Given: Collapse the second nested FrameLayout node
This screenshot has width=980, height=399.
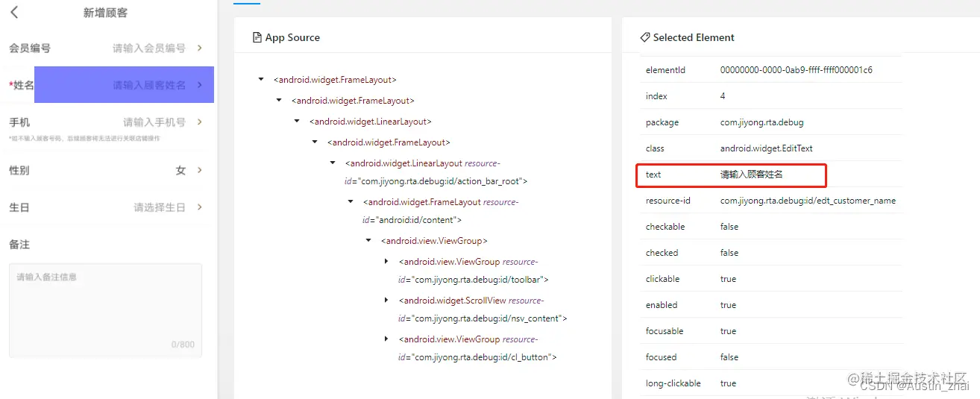Looking at the screenshot, I should [278, 100].
